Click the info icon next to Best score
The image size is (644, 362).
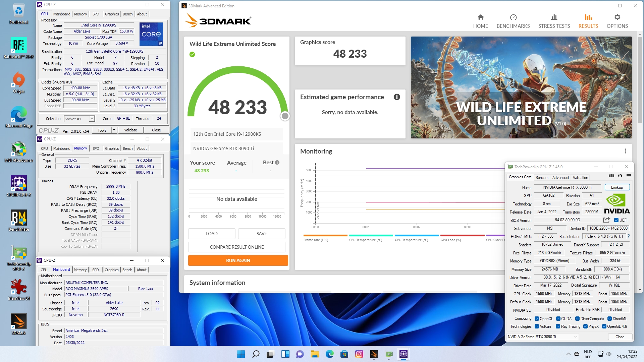[277, 162]
